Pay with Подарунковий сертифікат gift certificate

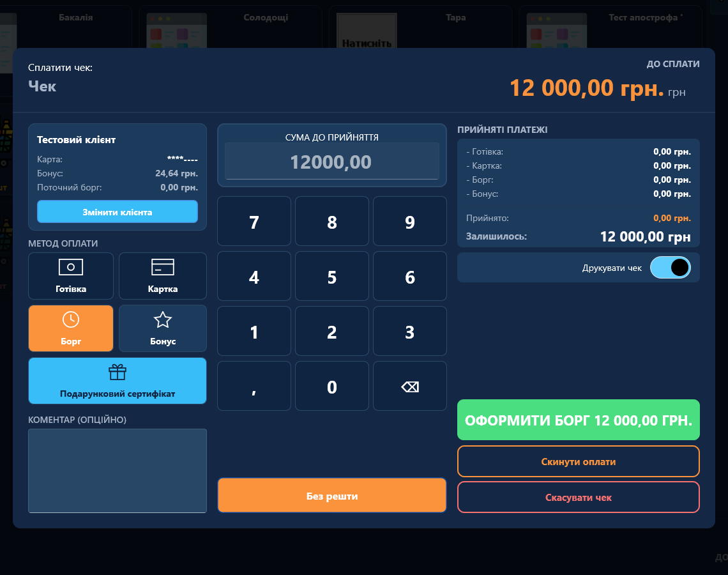tap(118, 381)
